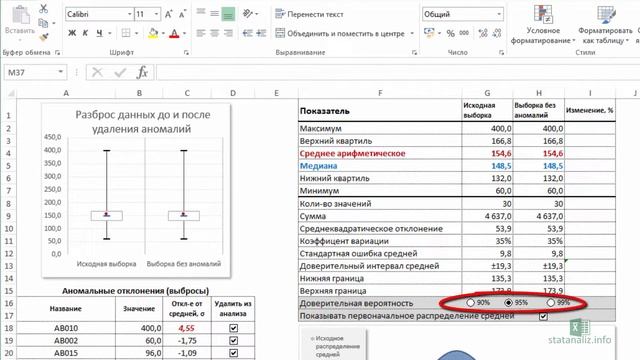Select the Format Painter brush icon
This screenshot has width=640, height=360.
click(44, 37)
